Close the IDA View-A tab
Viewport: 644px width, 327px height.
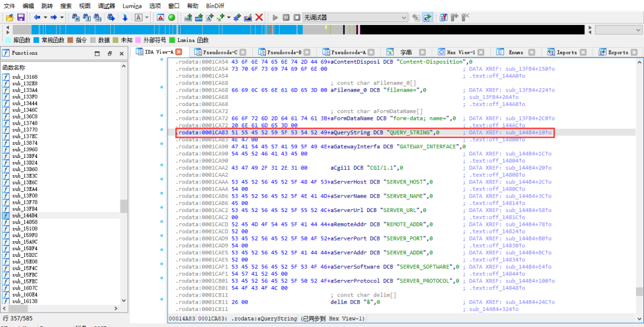[179, 52]
